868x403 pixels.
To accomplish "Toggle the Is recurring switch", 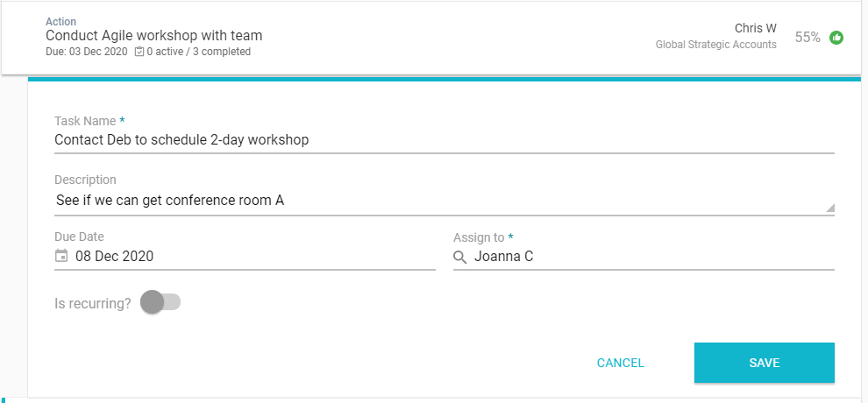I will point(160,302).
